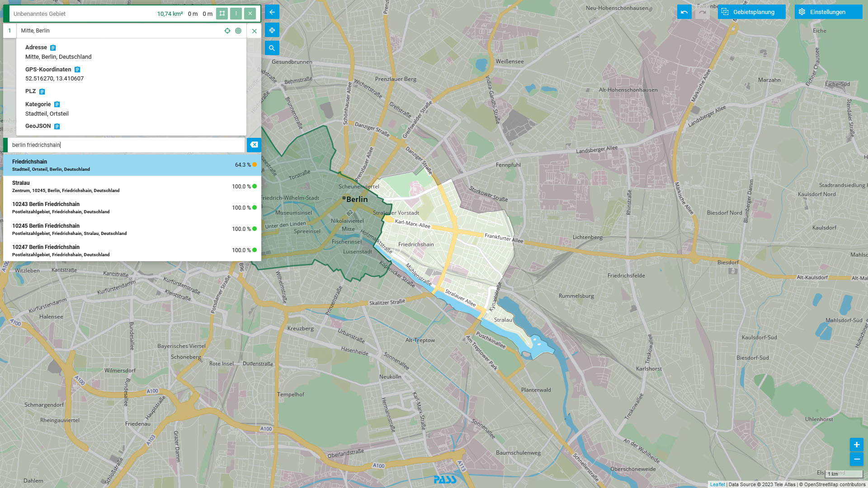Click the Marzahn map label
Viewport: 868px width, 488px height.
[769, 80]
